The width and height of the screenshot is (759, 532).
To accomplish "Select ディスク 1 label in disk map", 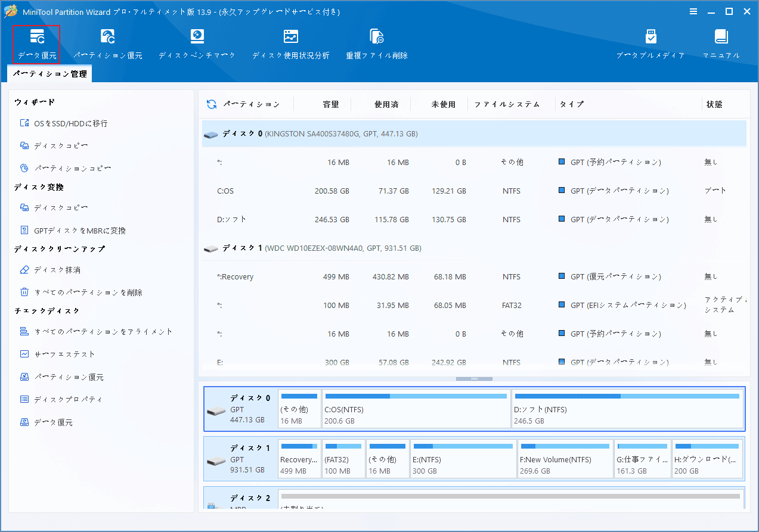I will 241,459.
